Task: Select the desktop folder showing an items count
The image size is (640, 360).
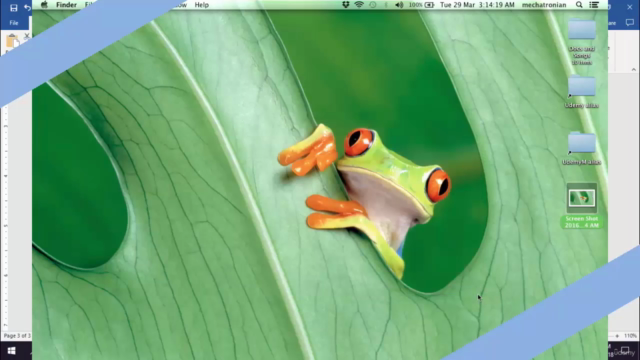Action: point(582,30)
